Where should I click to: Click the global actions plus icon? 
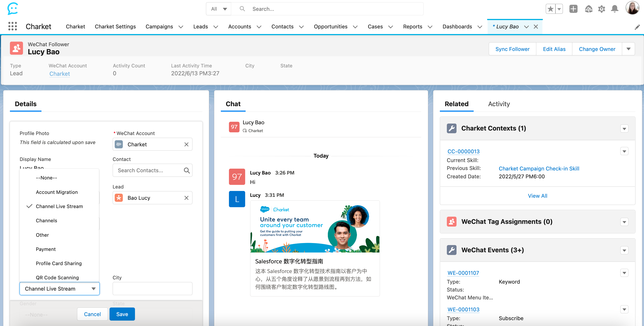[x=573, y=9]
